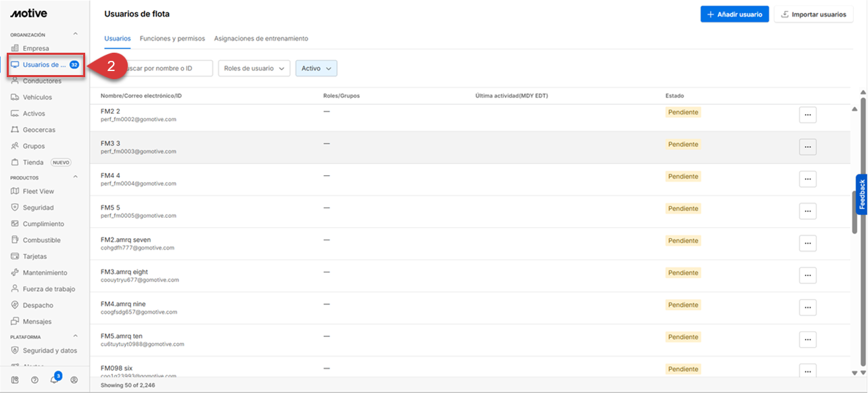The image size is (868, 393).
Task: Switch to Funciones y permisos tab
Action: 172,39
